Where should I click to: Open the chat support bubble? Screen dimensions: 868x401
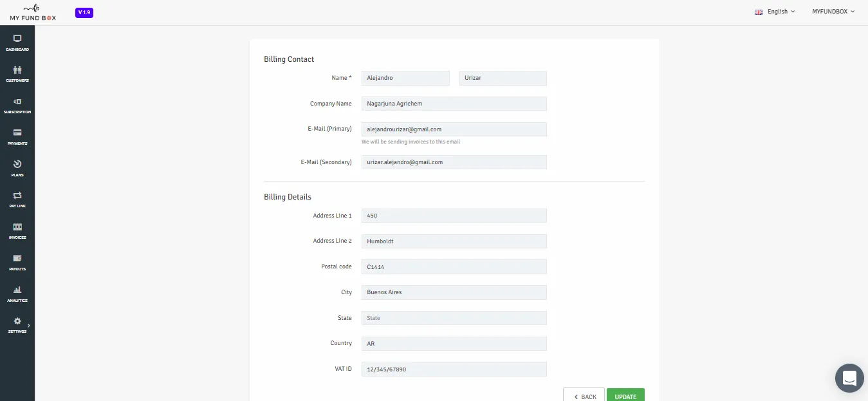[x=849, y=378]
